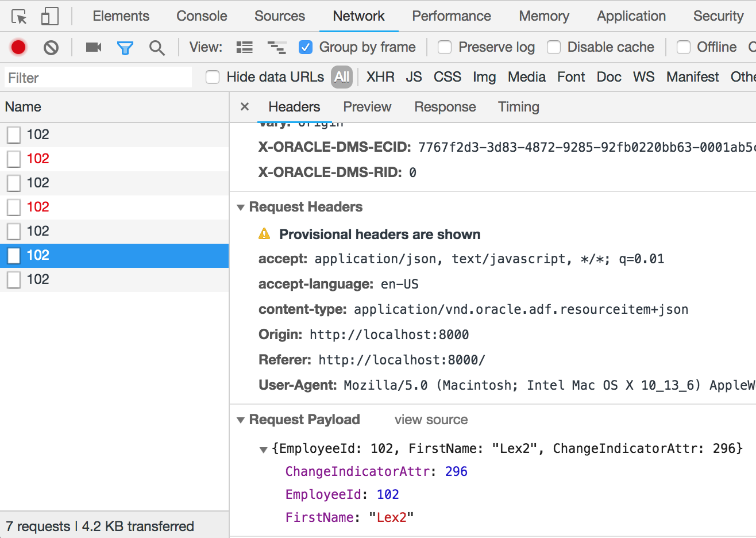
Task: Open the Console panel
Action: click(202, 16)
